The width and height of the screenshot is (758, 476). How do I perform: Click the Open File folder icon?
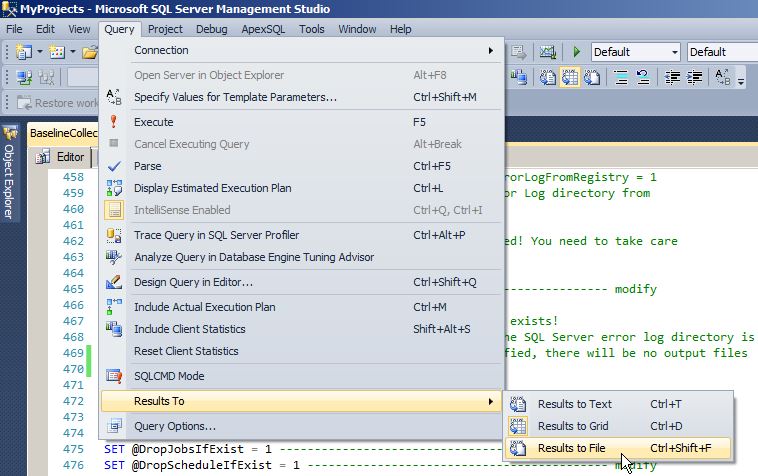(x=89, y=52)
